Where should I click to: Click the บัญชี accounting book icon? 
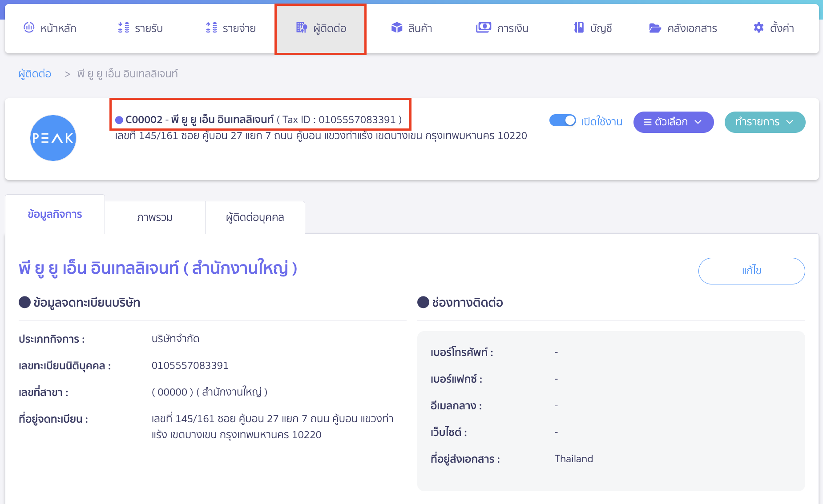(579, 28)
